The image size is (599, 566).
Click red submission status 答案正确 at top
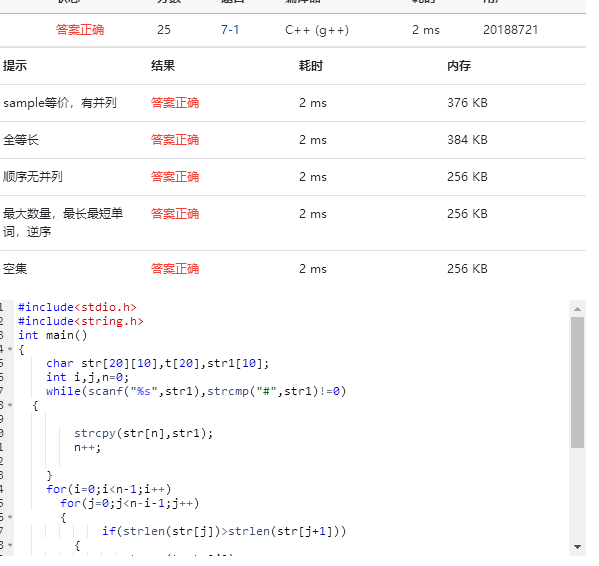point(80,30)
